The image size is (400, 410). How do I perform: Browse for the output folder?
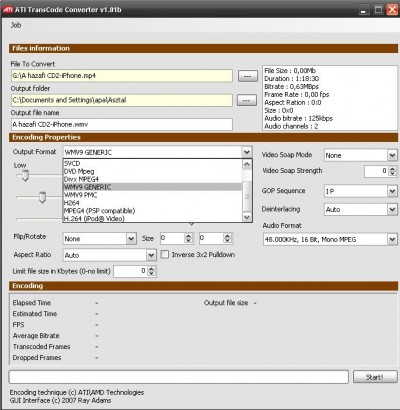[x=247, y=100]
